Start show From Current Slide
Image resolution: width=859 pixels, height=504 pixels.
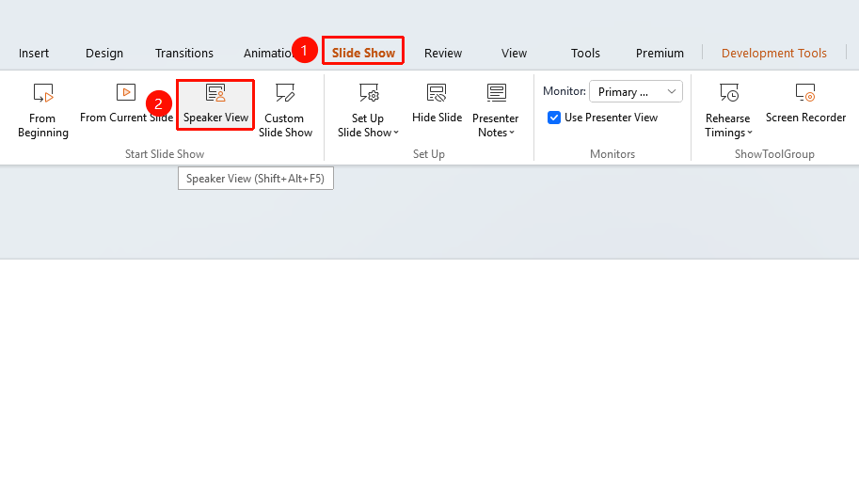126,103
